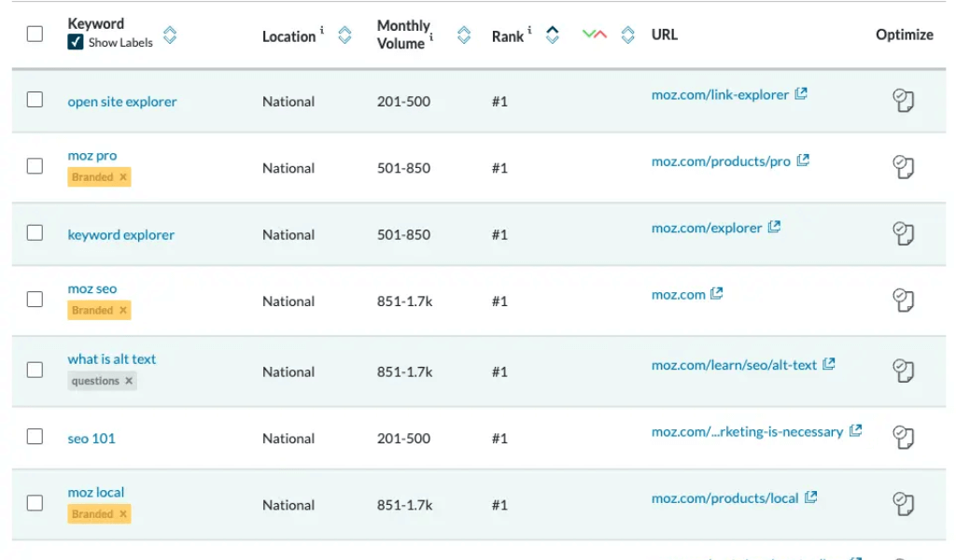Select the what is alt text row checkbox

click(x=35, y=370)
